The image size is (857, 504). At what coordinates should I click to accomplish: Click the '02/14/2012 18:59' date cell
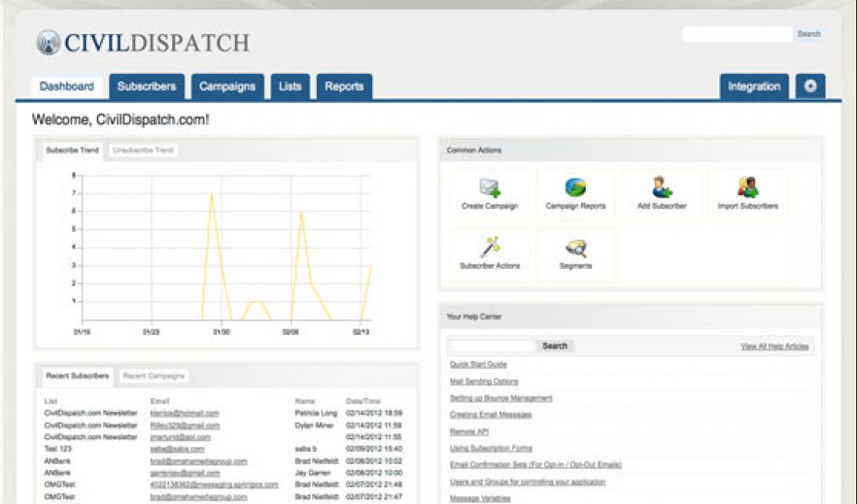(373, 414)
